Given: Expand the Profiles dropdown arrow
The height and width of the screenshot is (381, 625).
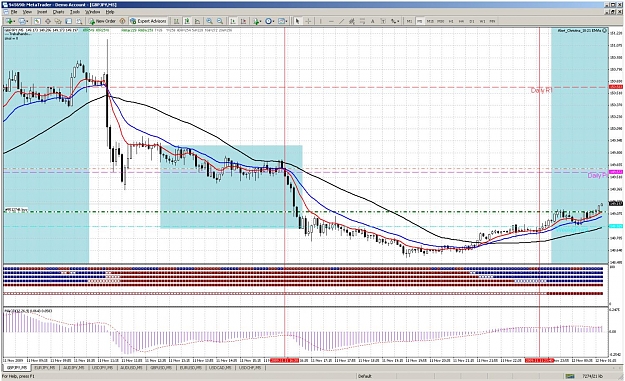Looking at the screenshot, I should click(28, 21).
